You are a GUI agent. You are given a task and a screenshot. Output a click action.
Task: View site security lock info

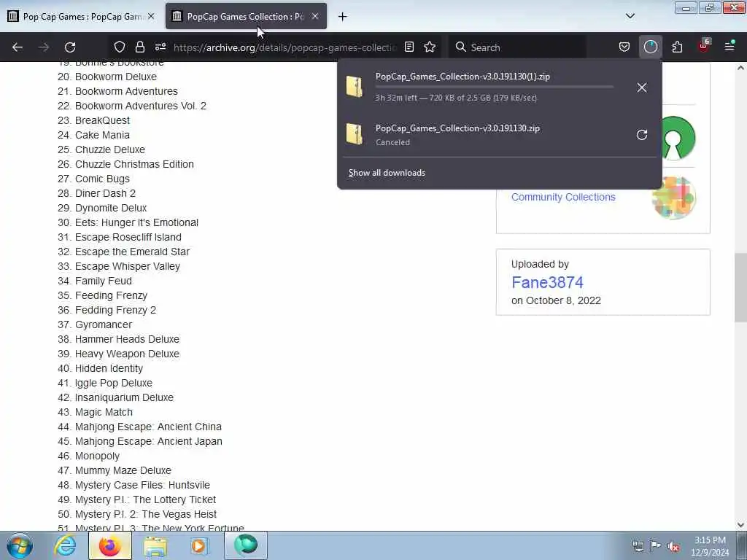click(139, 47)
